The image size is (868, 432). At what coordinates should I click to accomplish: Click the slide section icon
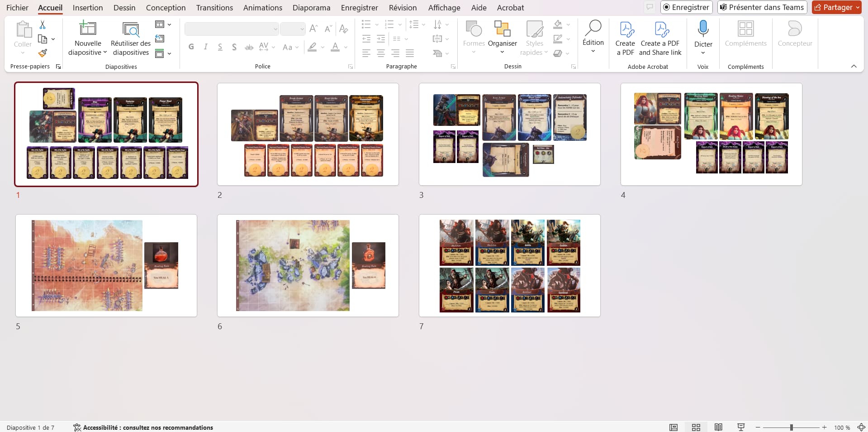tap(160, 53)
